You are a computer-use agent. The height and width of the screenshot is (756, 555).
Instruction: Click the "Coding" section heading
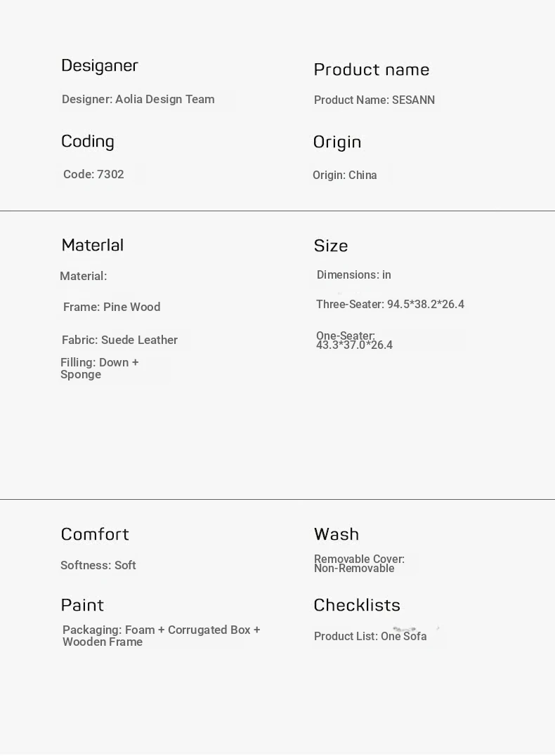(x=88, y=141)
